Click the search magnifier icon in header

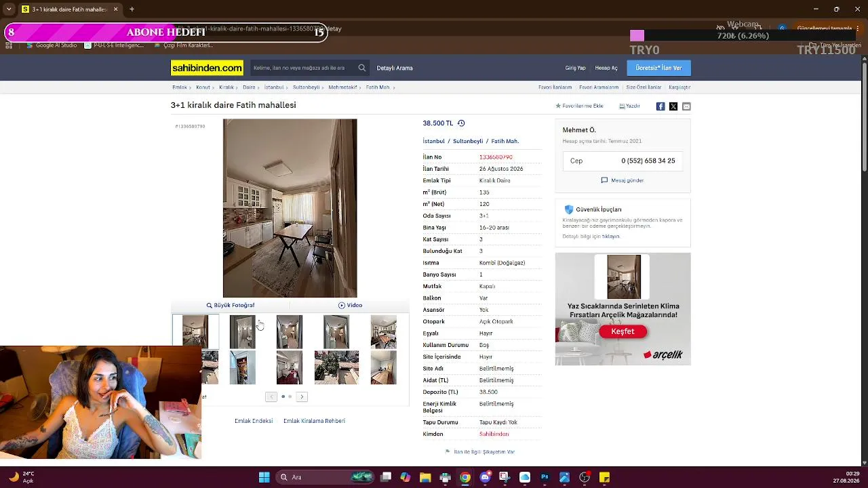coord(362,68)
